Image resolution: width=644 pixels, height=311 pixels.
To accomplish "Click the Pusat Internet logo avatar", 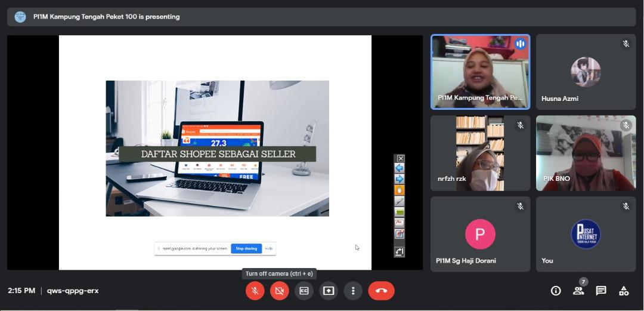I will click(586, 234).
